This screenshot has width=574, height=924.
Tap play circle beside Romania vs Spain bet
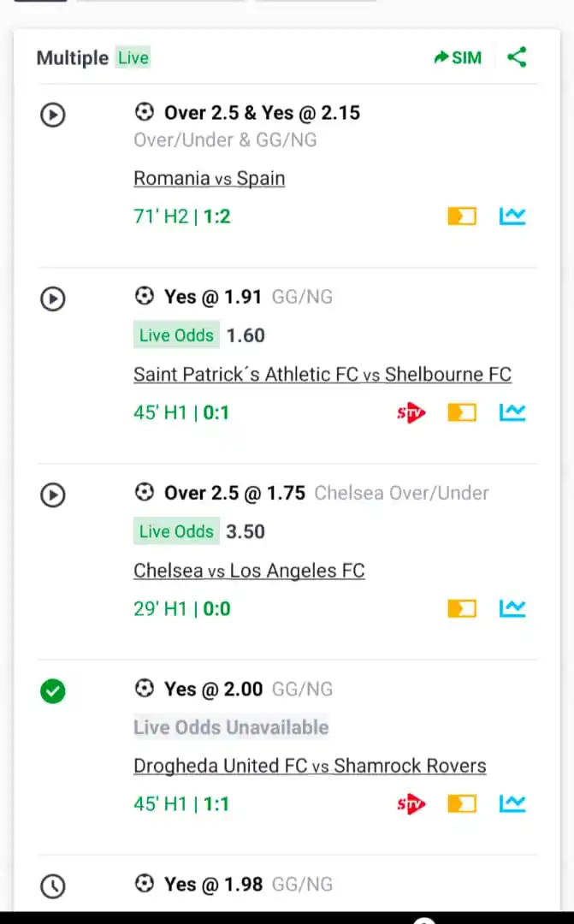click(x=53, y=114)
